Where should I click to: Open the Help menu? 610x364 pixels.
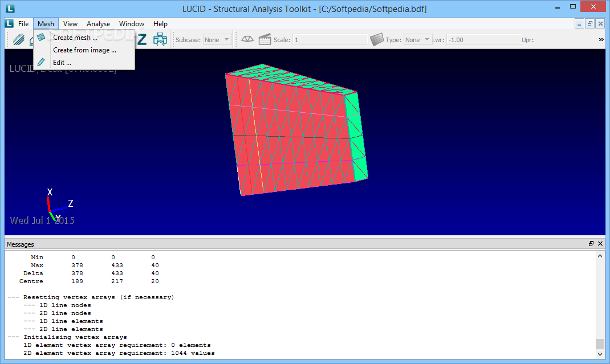[x=160, y=24]
